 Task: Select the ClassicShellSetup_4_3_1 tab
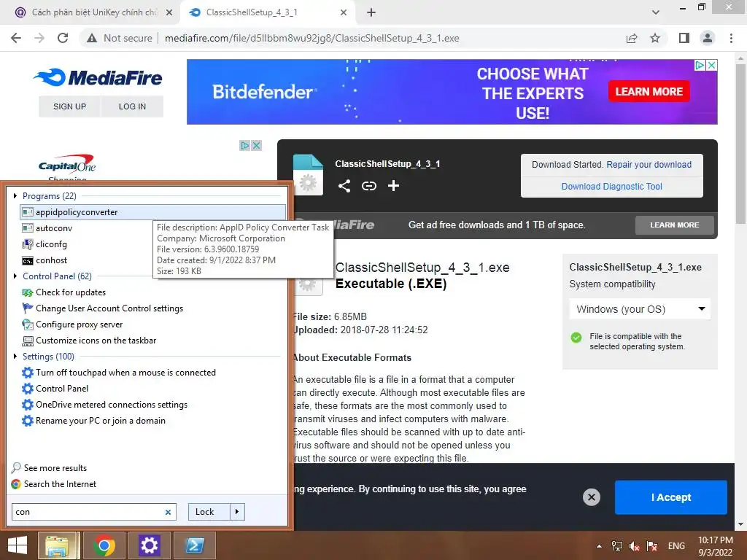(252, 12)
